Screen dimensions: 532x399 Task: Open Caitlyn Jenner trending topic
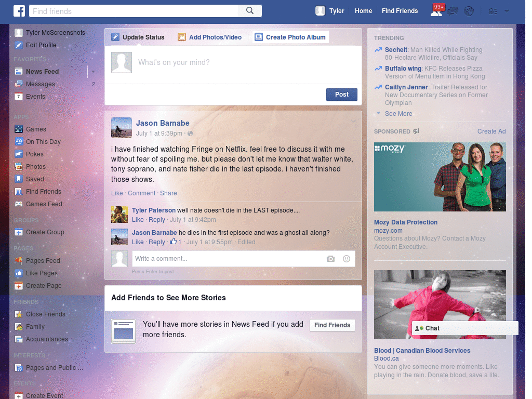[x=406, y=87]
